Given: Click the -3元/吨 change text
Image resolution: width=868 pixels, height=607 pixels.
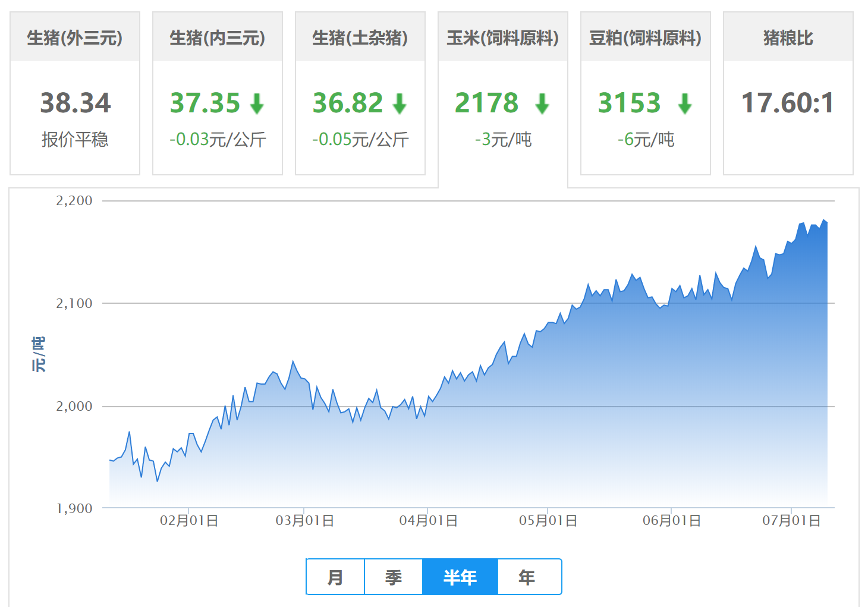Looking at the screenshot, I should pyautogui.click(x=503, y=140).
